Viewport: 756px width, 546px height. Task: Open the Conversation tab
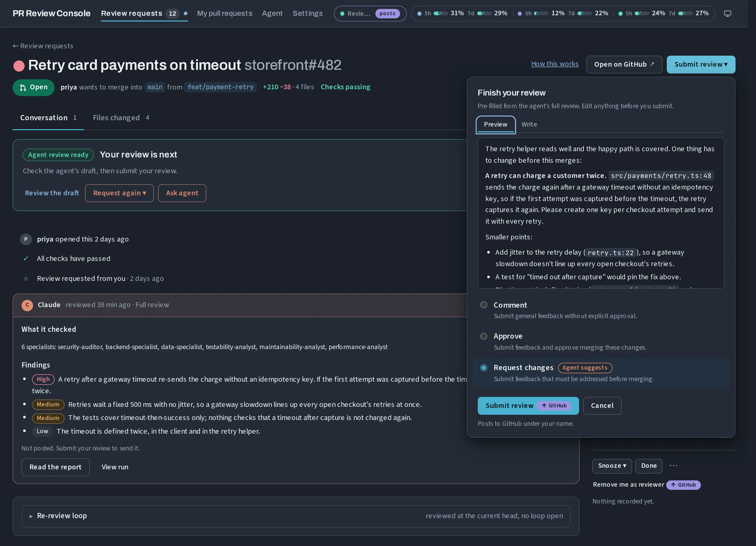point(48,118)
